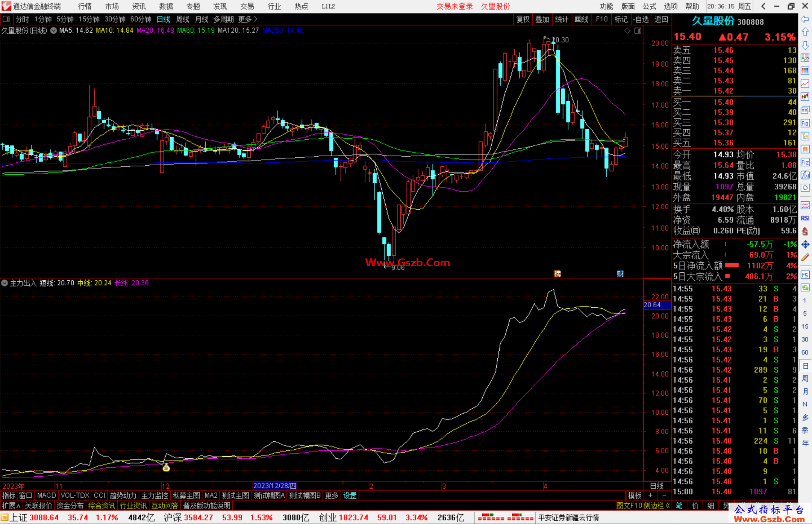
Task: Open the candlestick chart icon in sidebar
Action: click(x=805, y=97)
